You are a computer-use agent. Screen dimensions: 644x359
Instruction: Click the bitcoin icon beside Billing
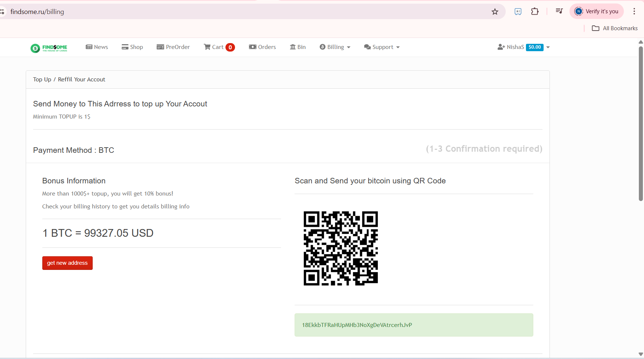[323, 47]
